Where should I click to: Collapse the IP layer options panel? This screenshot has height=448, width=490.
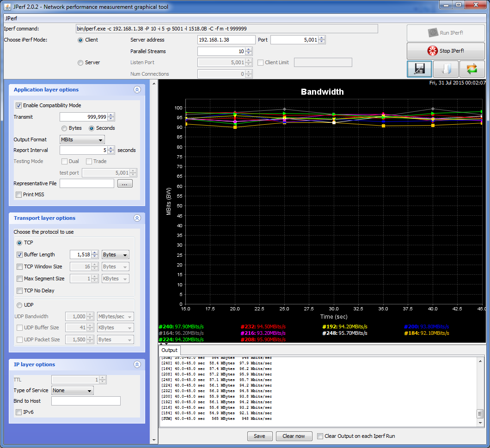pyautogui.click(x=137, y=364)
